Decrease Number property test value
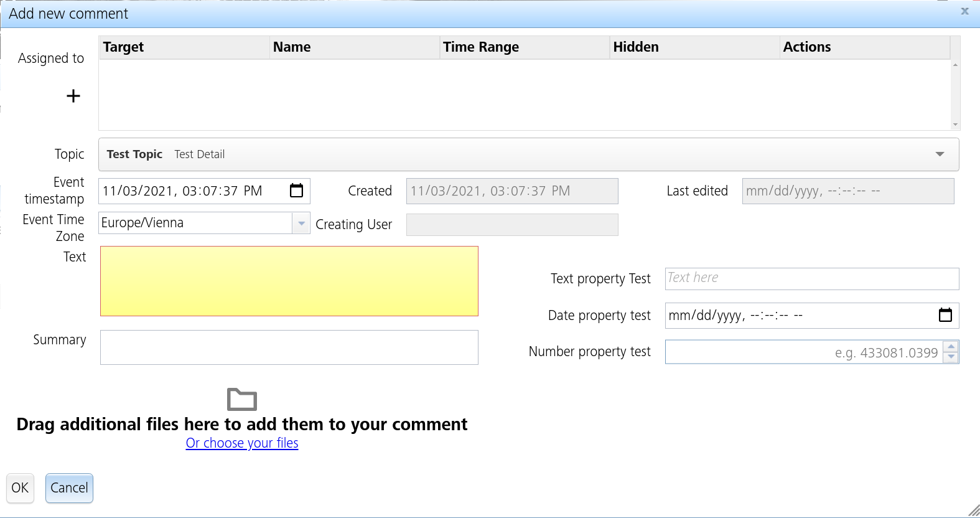 tap(951, 357)
